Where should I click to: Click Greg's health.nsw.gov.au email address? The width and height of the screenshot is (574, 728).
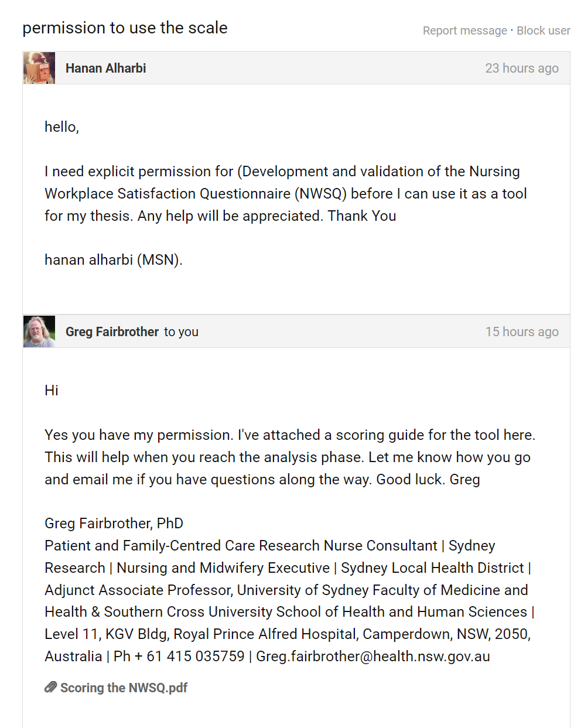(373, 656)
